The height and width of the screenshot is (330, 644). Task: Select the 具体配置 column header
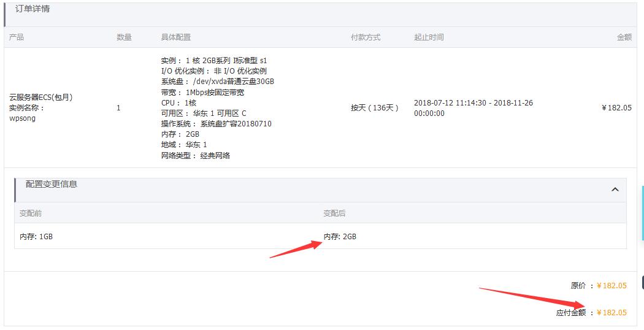click(x=175, y=37)
